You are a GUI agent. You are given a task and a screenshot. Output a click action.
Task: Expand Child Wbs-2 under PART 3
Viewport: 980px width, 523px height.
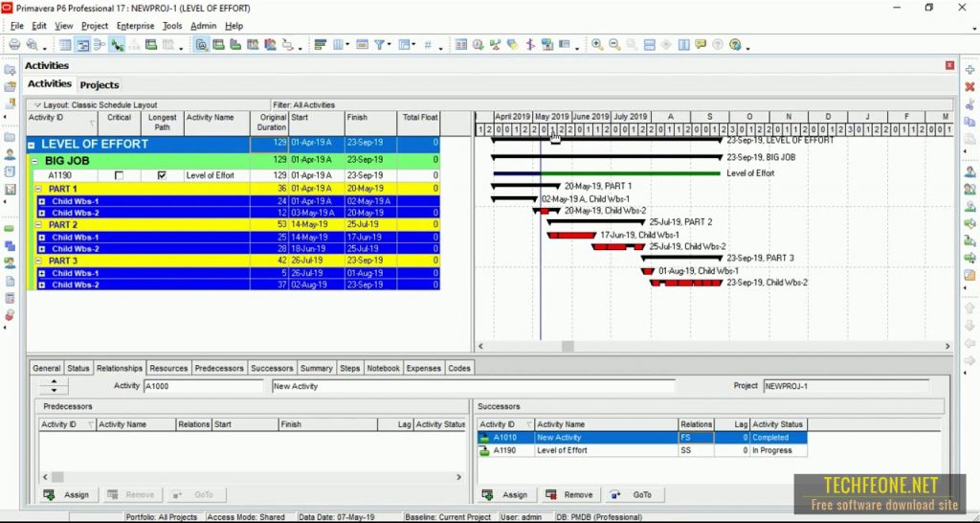42,284
